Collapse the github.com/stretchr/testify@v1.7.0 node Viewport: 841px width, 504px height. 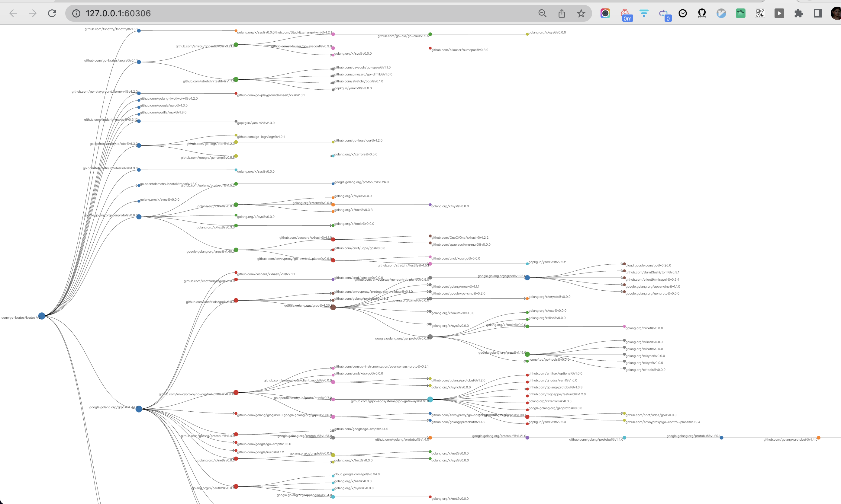point(236,79)
